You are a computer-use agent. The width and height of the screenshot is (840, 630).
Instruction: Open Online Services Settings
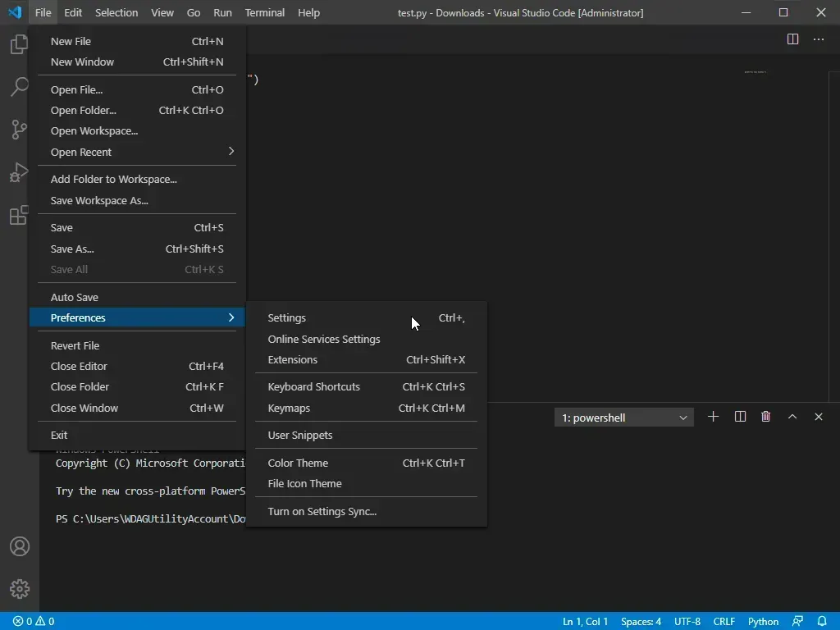click(367, 339)
